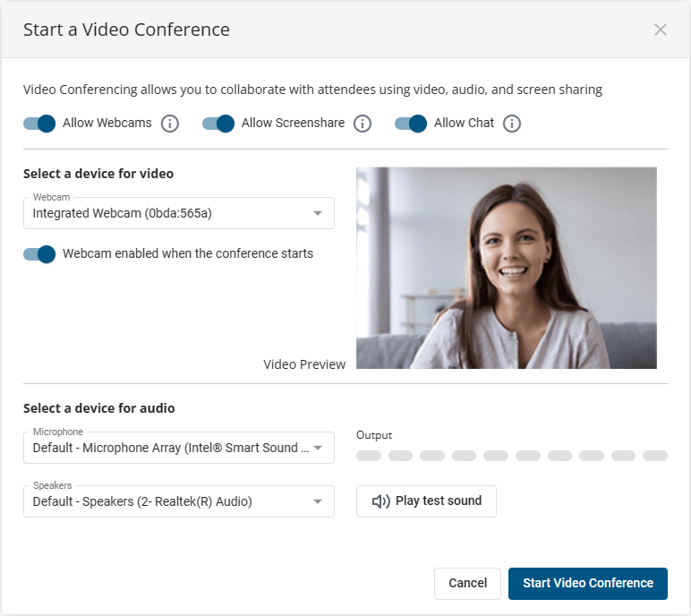The image size is (691, 616).
Task: Close the Start a Video Conference dialog
Action: (x=661, y=30)
